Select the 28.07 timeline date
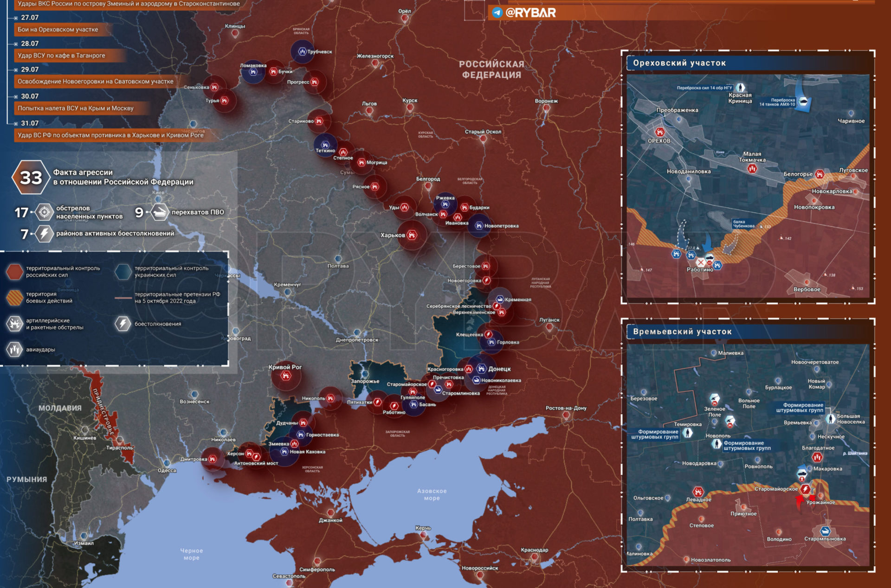The width and height of the screenshot is (891, 588). [x=30, y=44]
